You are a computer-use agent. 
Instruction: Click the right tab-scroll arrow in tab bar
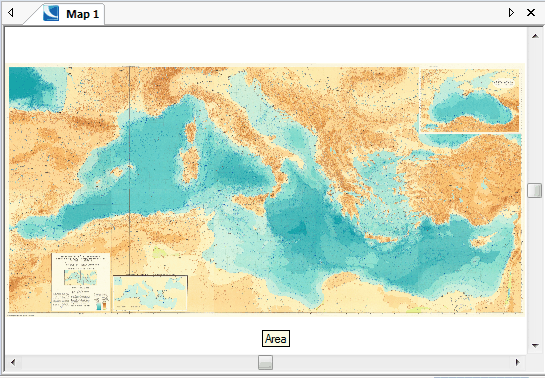click(x=511, y=13)
